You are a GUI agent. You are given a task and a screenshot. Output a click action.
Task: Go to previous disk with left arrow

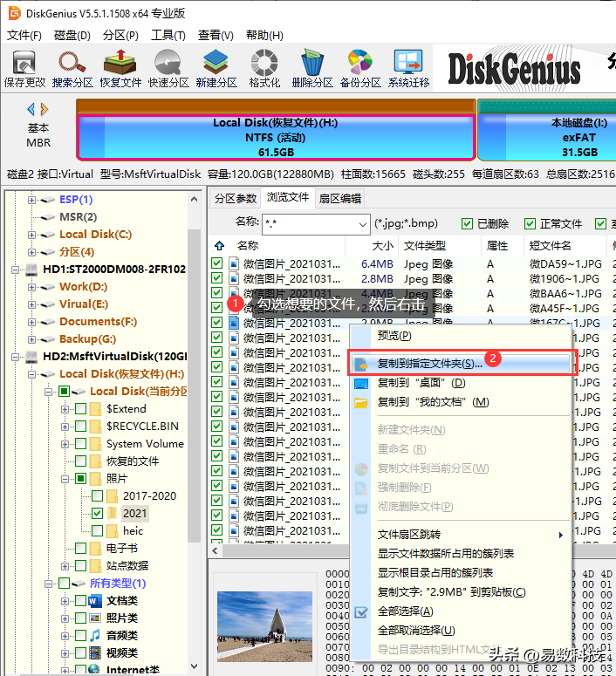(x=31, y=109)
